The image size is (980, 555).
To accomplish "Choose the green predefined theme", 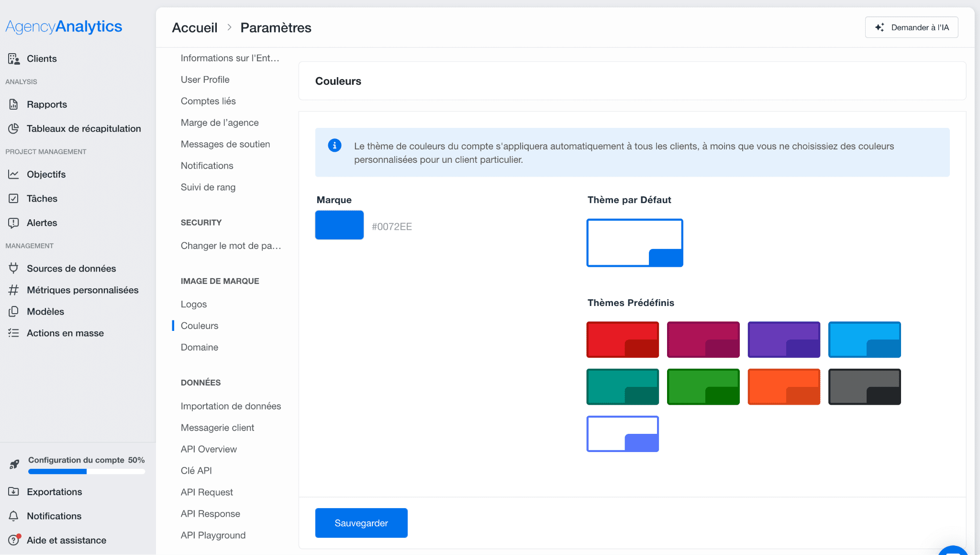I will coord(703,386).
